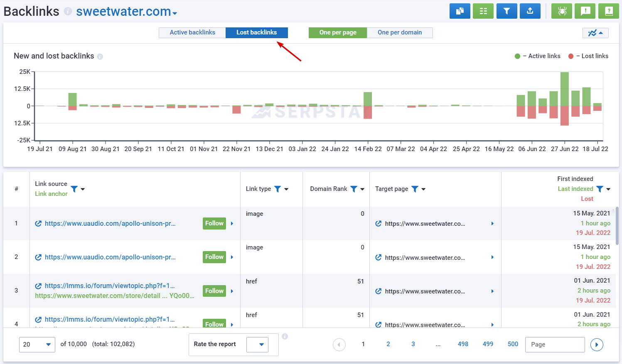Click row 3 green link anchor text

[x=115, y=296]
